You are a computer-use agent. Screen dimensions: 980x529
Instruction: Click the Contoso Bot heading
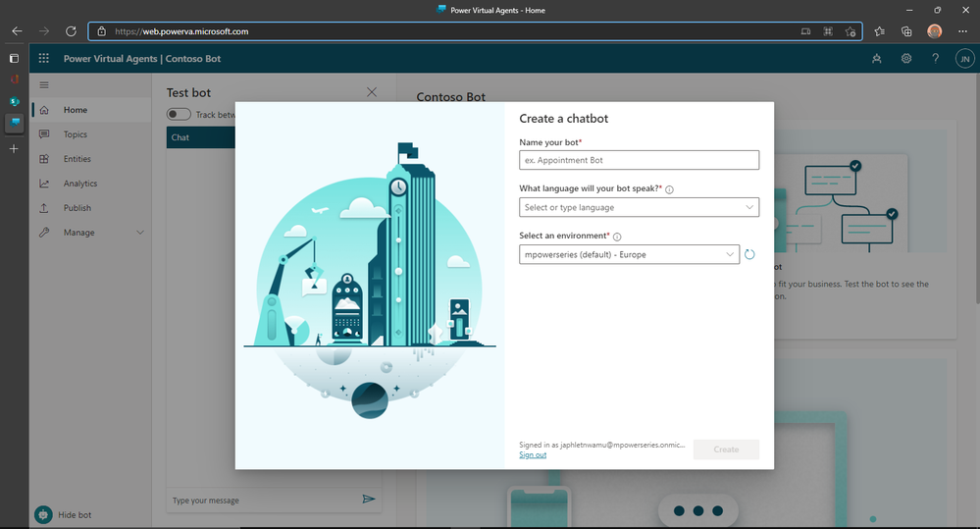tap(450, 97)
